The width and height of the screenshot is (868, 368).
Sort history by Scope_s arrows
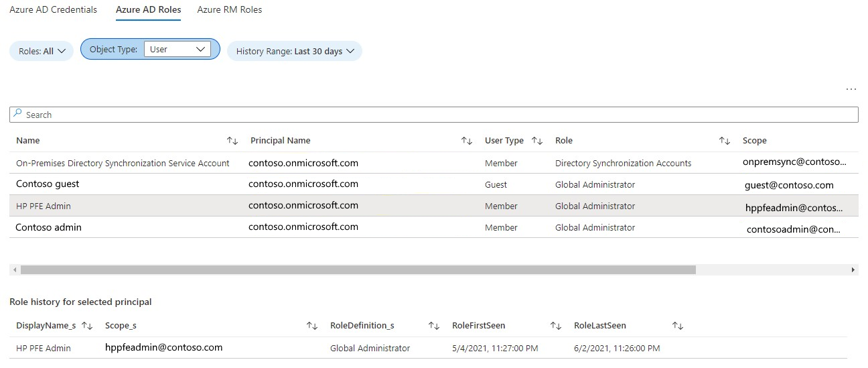point(311,326)
